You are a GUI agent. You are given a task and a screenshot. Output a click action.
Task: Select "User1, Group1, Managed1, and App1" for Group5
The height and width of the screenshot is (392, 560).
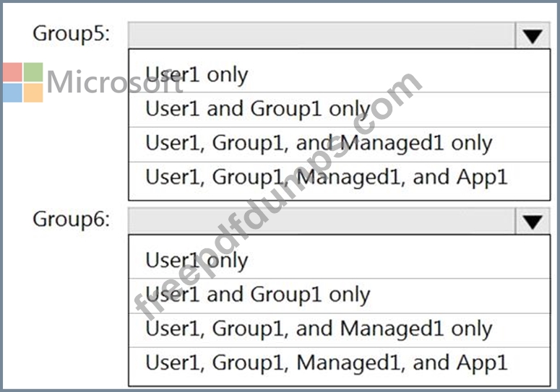(327, 177)
